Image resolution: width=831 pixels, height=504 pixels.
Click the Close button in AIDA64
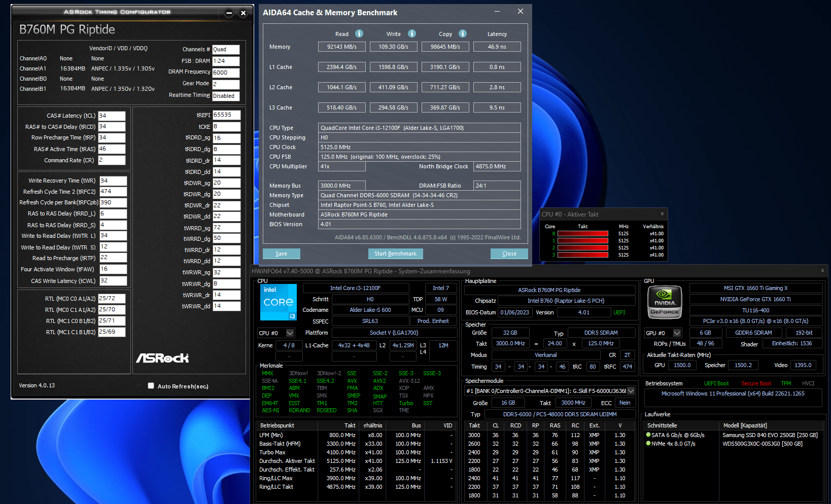tap(509, 254)
